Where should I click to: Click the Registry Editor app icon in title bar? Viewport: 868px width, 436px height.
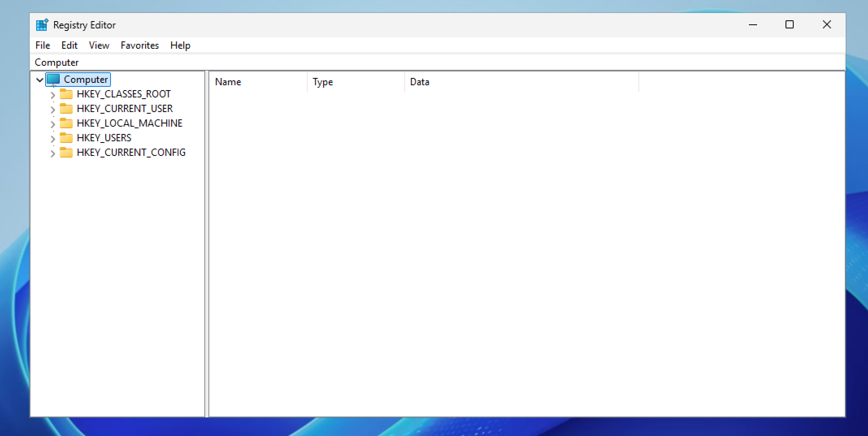[x=42, y=25]
